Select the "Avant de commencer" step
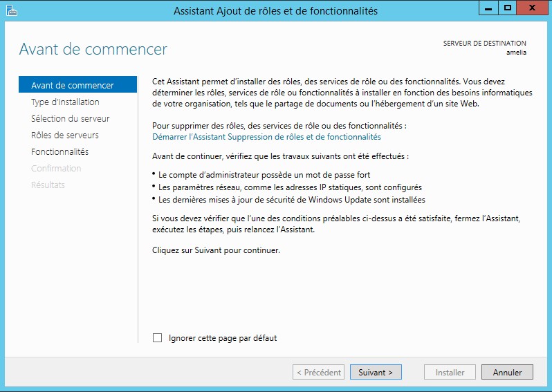The height and width of the screenshot is (392, 552). coord(73,86)
